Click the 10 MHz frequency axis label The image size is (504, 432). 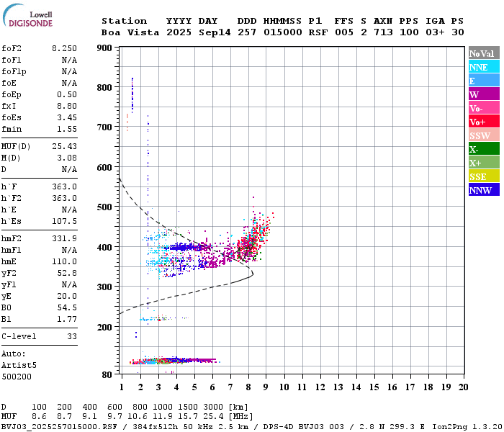pyautogui.click(x=284, y=387)
